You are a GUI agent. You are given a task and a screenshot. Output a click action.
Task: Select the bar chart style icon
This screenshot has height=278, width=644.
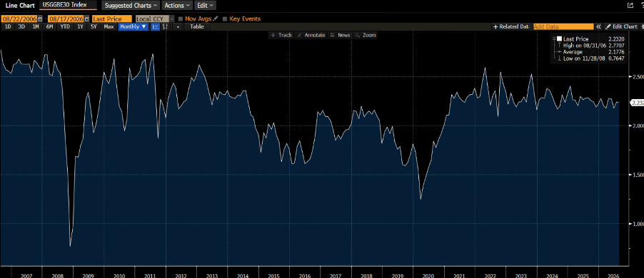tap(166, 26)
